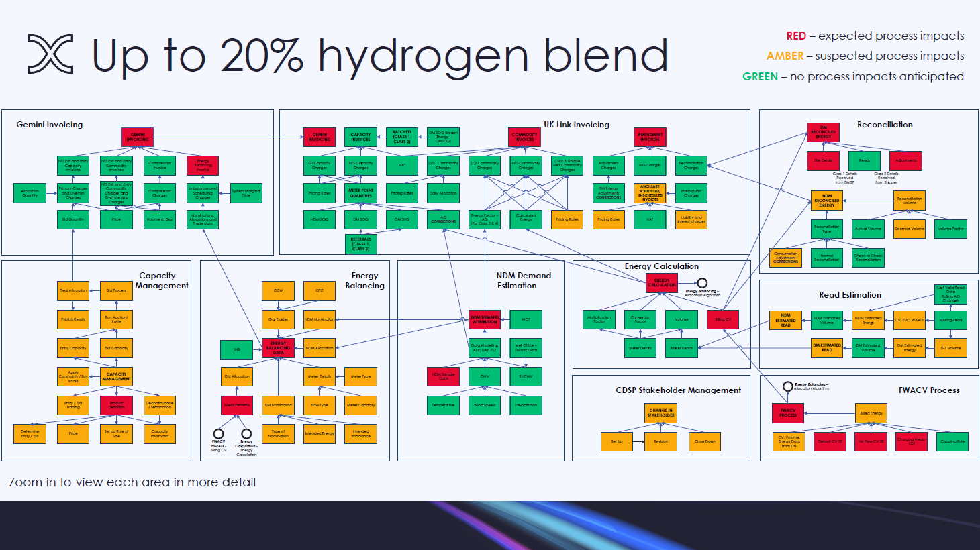The height and width of the screenshot is (550, 980).
Task: Click the AMBER suspected process impacts legend
Action: [865, 56]
